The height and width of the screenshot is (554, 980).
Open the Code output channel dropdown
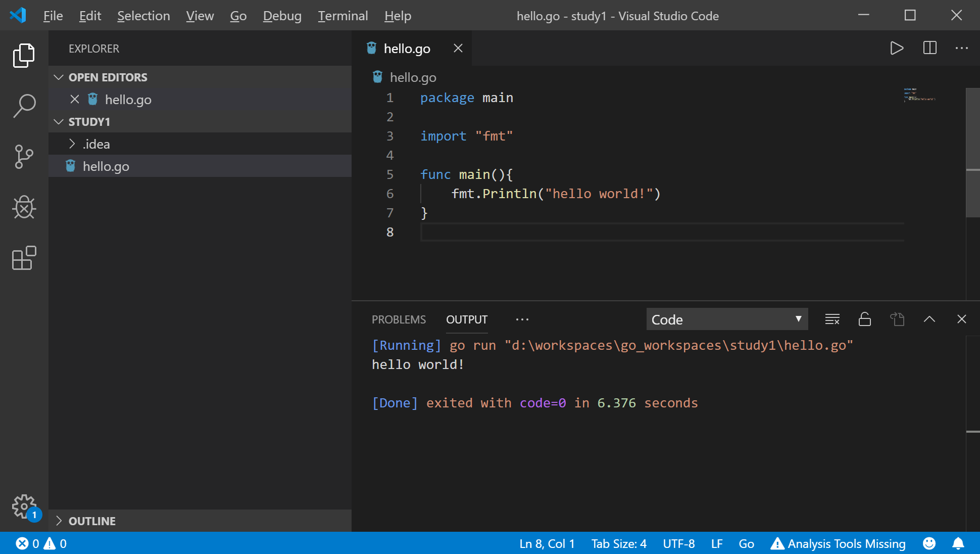tap(726, 319)
